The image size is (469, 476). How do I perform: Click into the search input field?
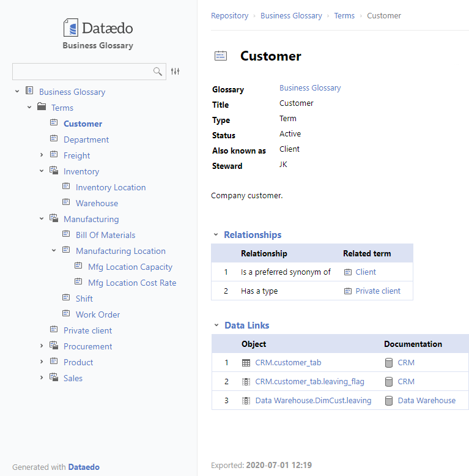tap(81, 72)
